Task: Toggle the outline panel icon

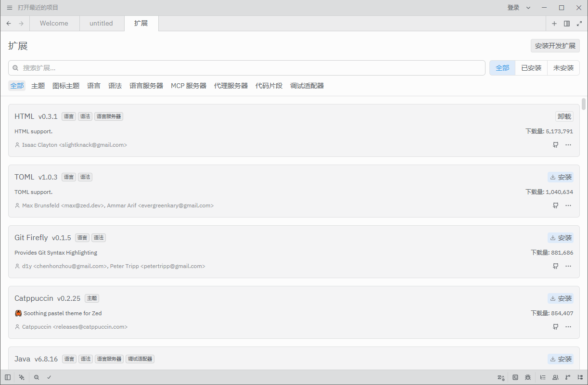Action: coord(543,377)
